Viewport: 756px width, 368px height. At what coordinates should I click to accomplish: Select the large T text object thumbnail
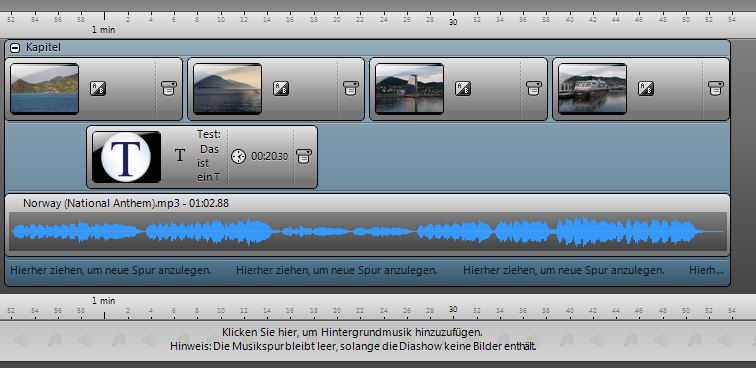click(x=126, y=157)
